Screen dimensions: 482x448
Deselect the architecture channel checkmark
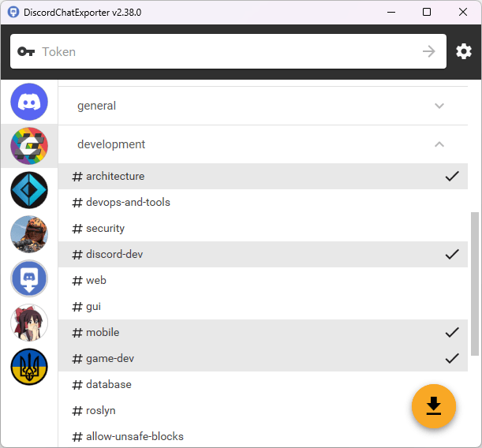pos(452,176)
